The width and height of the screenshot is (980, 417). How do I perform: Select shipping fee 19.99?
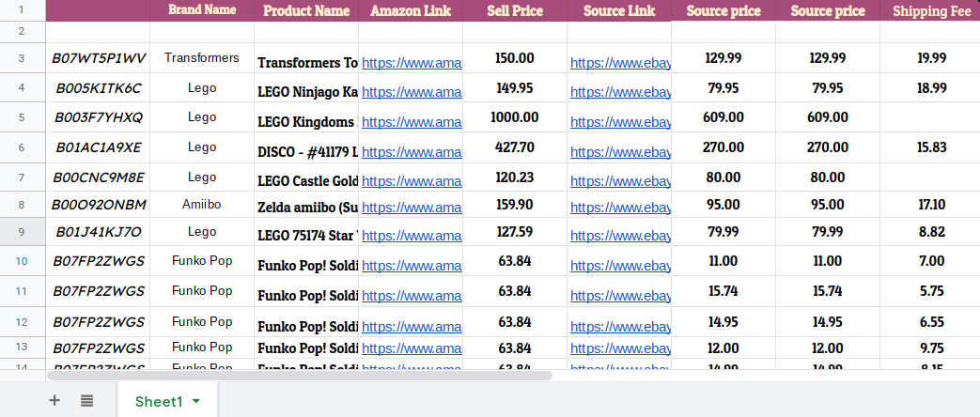(x=931, y=57)
